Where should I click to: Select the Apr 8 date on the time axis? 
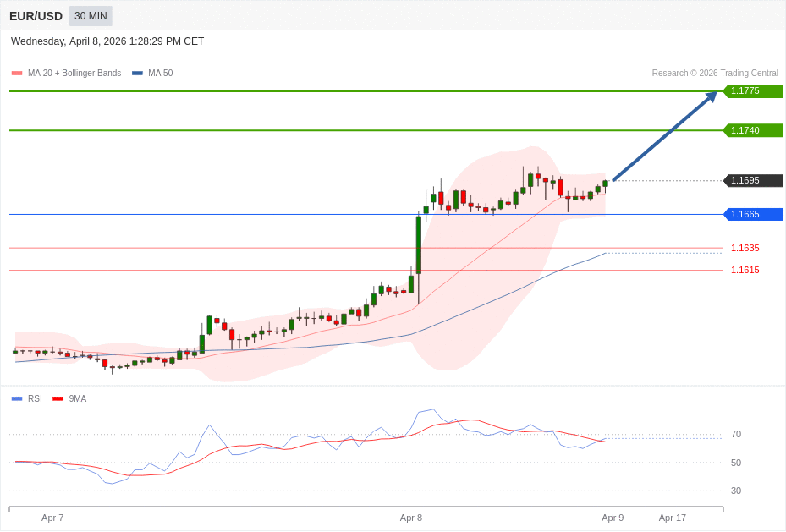pyautogui.click(x=411, y=518)
